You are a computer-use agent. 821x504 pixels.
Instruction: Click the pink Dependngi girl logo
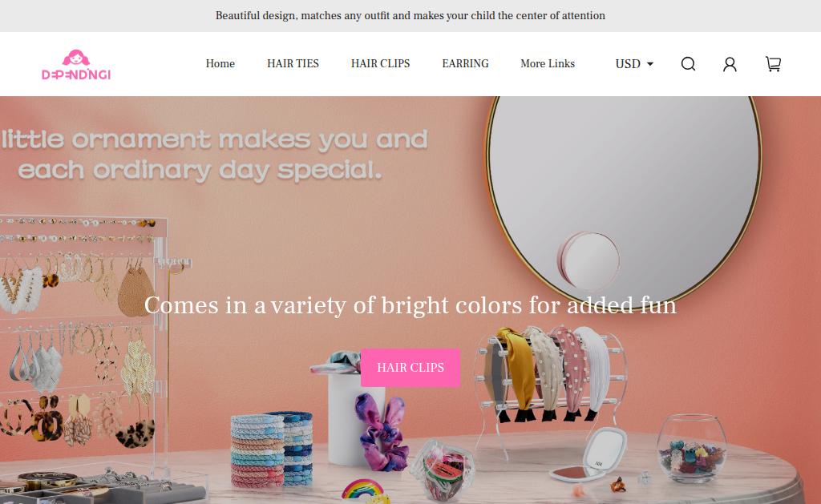(76, 65)
